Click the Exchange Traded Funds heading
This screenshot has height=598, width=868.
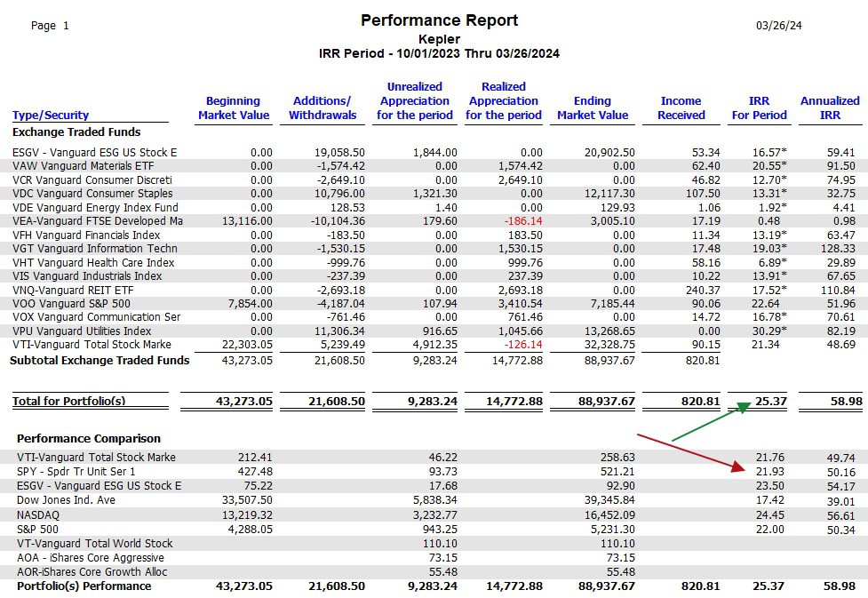coord(76,132)
